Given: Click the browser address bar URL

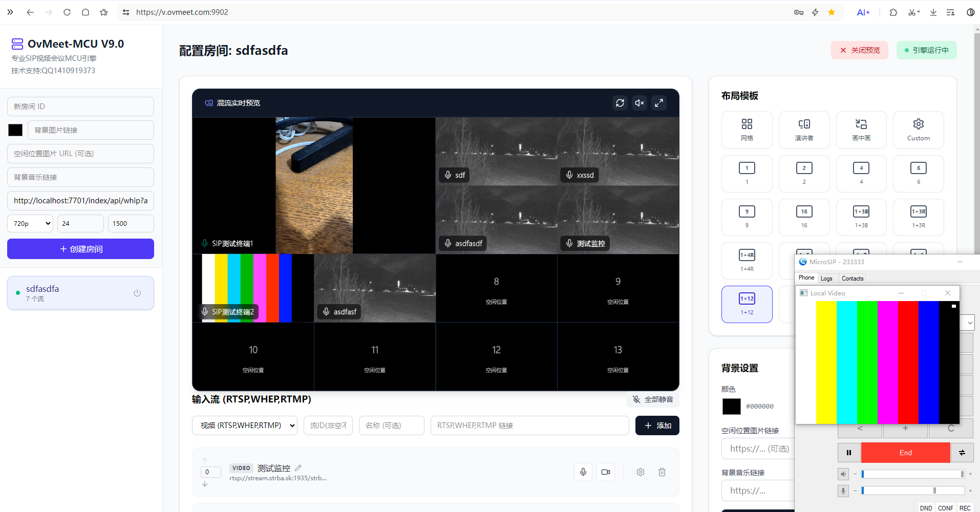Looking at the screenshot, I should click(x=182, y=12).
